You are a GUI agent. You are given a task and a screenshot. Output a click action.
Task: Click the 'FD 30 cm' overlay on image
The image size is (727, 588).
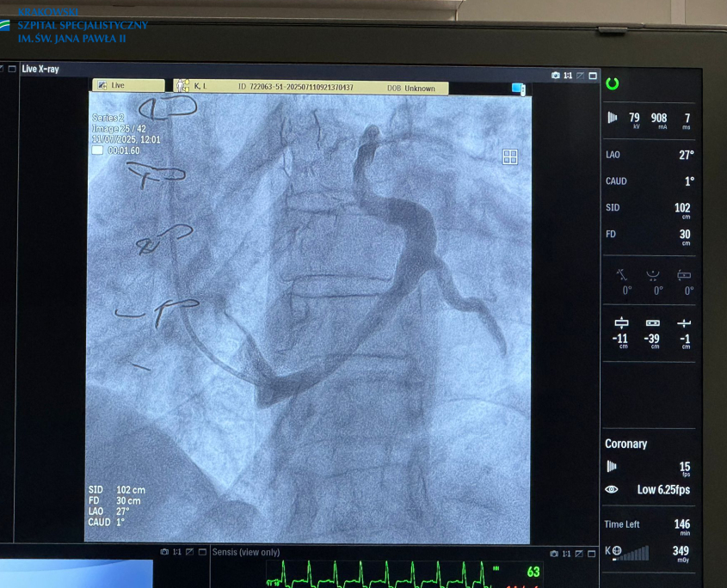click(114, 500)
